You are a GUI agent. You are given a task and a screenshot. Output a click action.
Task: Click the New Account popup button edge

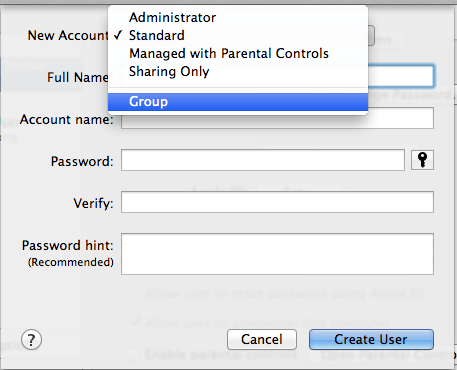tap(371, 35)
